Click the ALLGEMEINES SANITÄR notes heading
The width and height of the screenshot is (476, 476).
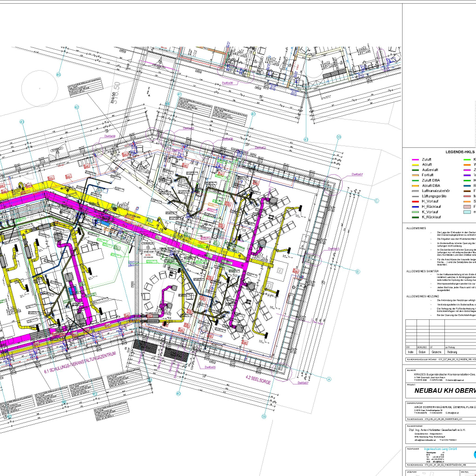click(x=423, y=271)
